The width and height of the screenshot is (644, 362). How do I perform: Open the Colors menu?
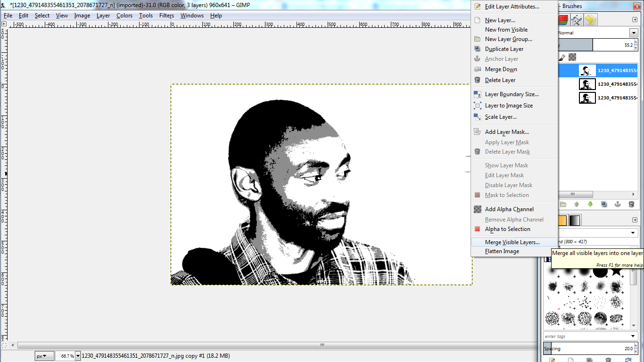tap(124, 16)
